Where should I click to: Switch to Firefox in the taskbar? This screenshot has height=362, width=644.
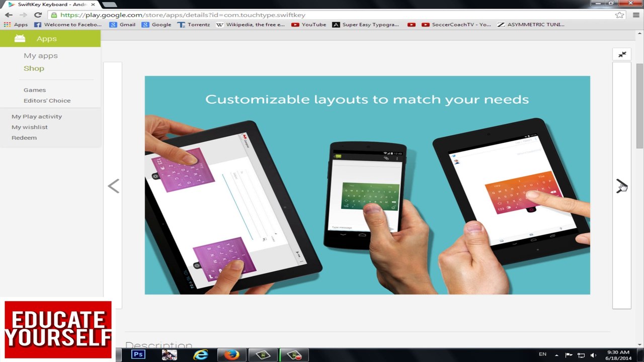(231, 355)
